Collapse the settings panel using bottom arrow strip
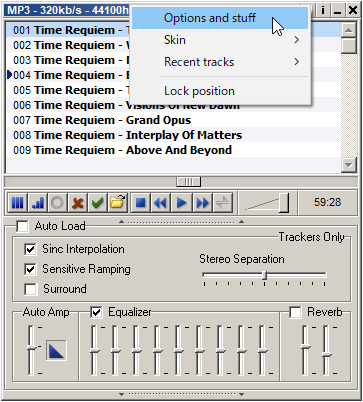The height and width of the screenshot is (402, 363). point(181,394)
